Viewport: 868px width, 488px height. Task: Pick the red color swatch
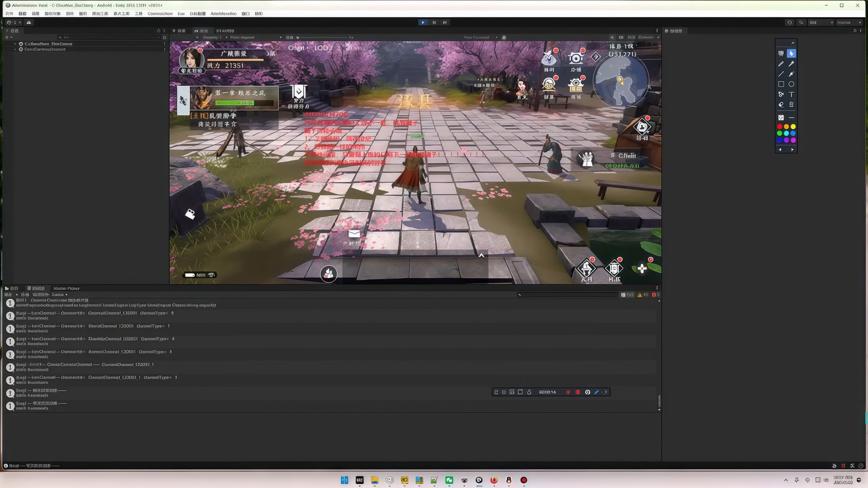coord(780,126)
